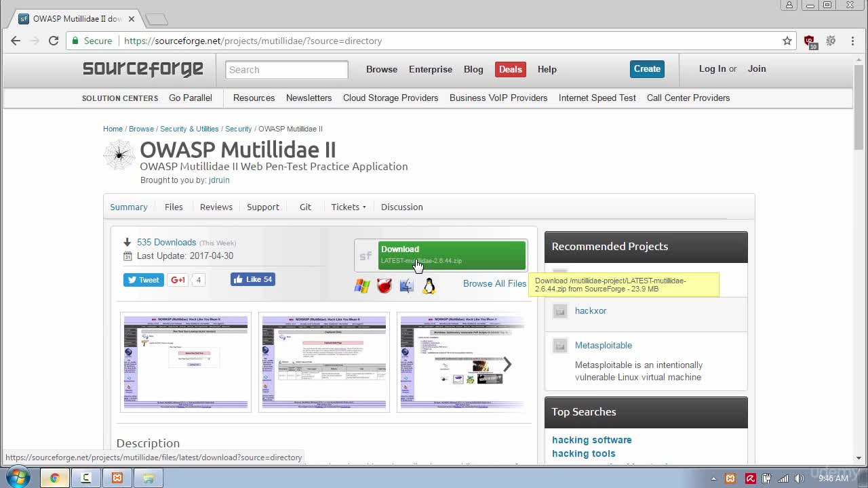This screenshot has height=488, width=868.
Task: Open the Blog menu item
Action: click(473, 69)
